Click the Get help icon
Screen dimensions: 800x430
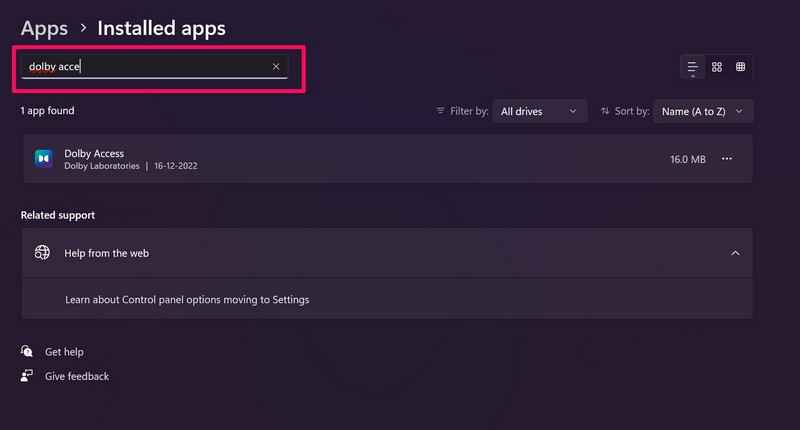click(27, 352)
